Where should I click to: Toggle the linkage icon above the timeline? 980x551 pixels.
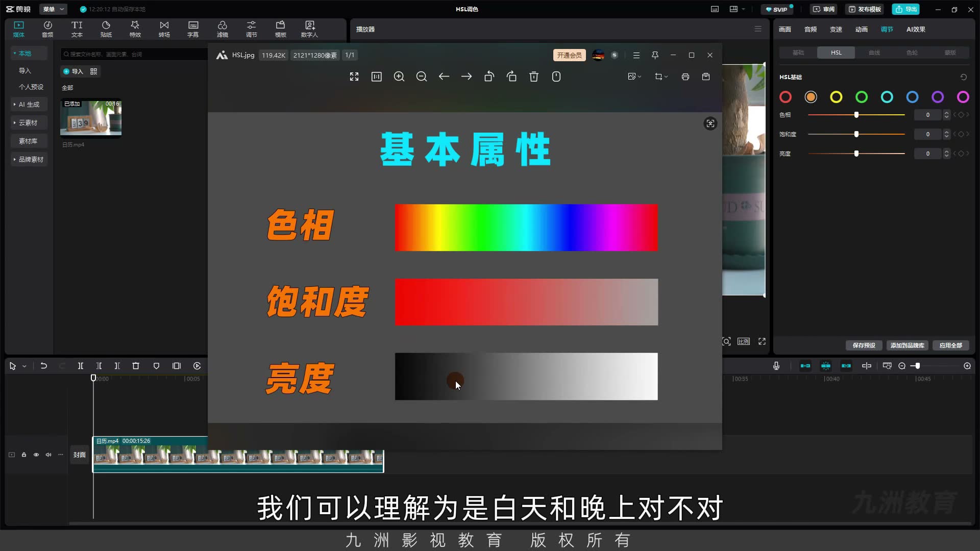(846, 366)
